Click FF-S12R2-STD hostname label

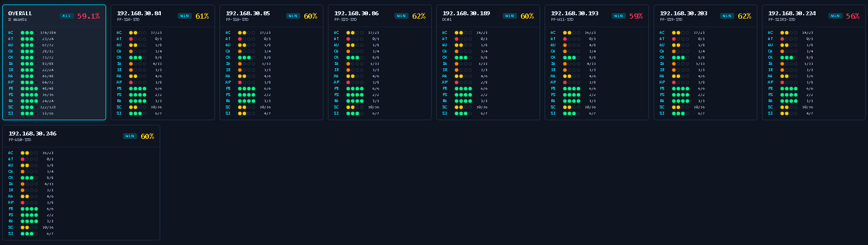click(782, 20)
